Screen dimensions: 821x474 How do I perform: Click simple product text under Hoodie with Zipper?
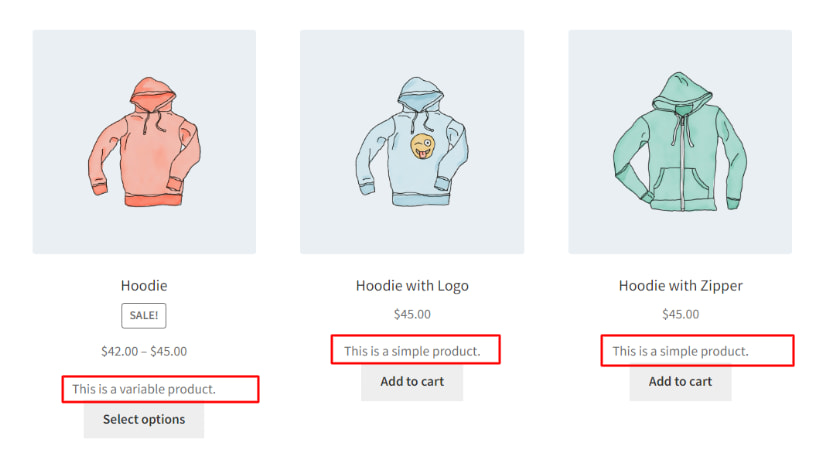680,351
